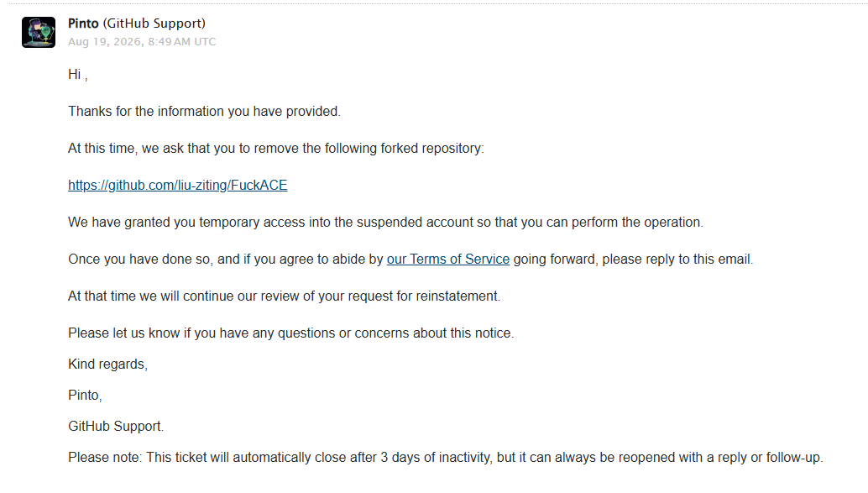Click the sender name Pinto
This screenshot has height=493, width=868.
coord(83,24)
